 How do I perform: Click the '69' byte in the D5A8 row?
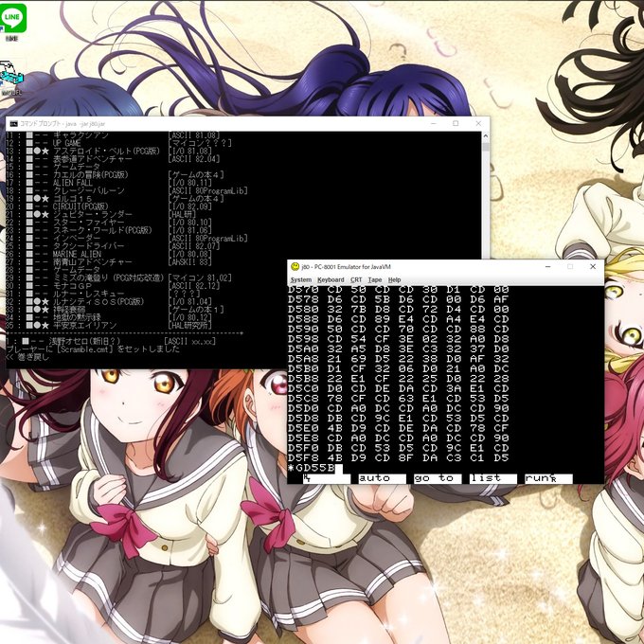(359, 359)
